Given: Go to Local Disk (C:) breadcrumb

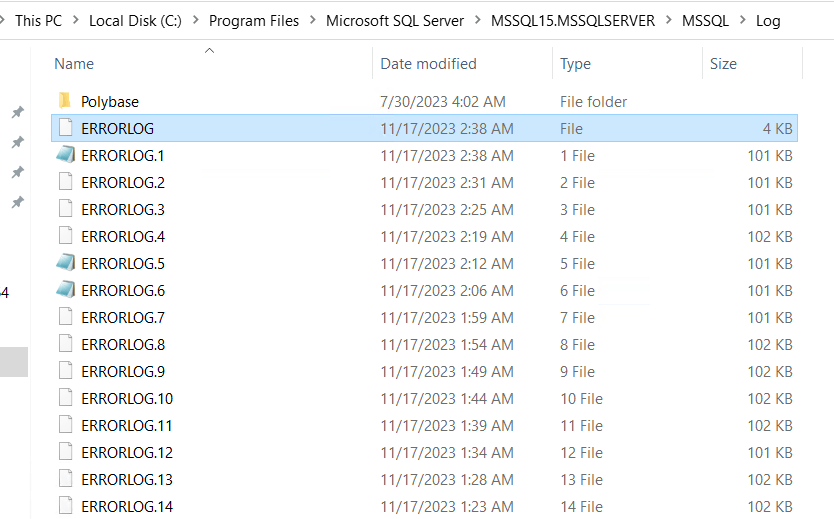Looking at the screenshot, I should coord(135,21).
